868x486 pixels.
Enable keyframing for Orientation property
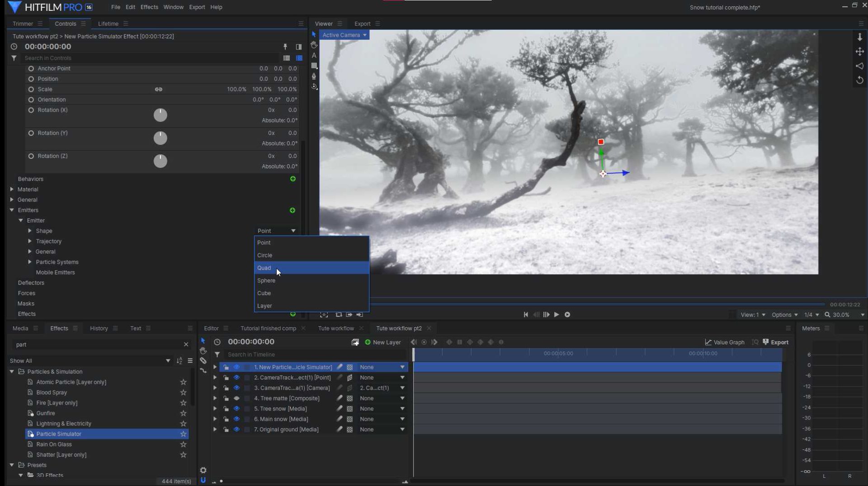[31, 100]
